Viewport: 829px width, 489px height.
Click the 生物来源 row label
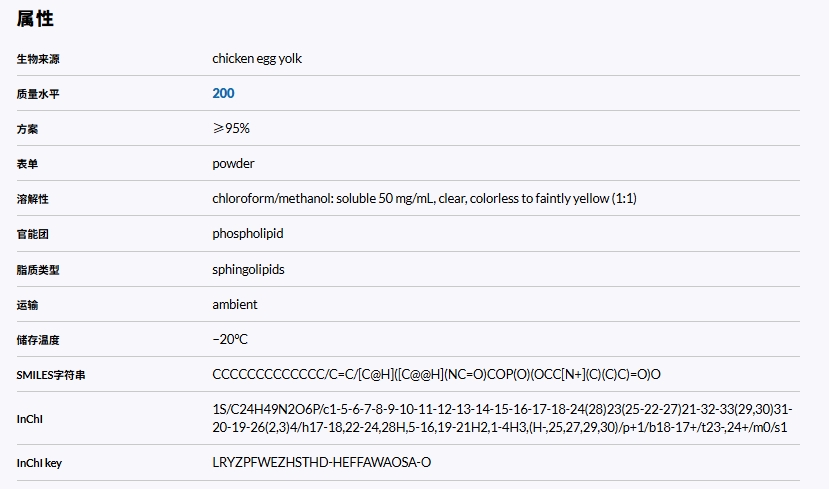(x=38, y=59)
